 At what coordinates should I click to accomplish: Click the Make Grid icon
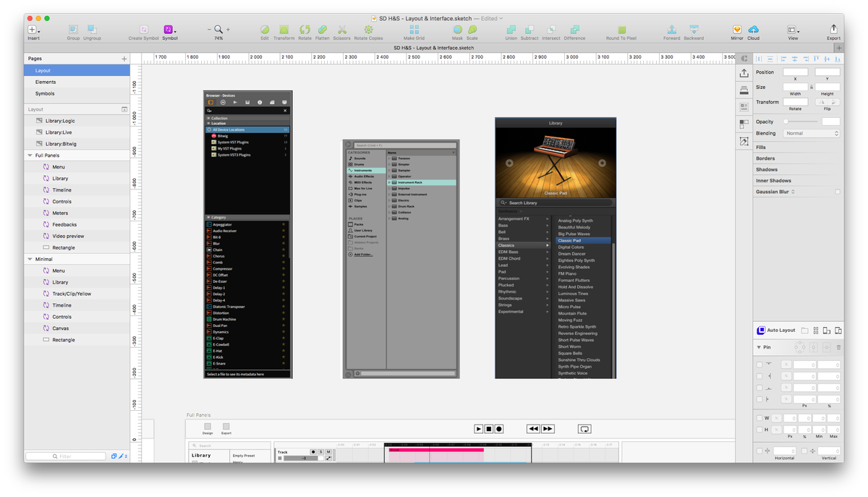[x=414, y=30]
